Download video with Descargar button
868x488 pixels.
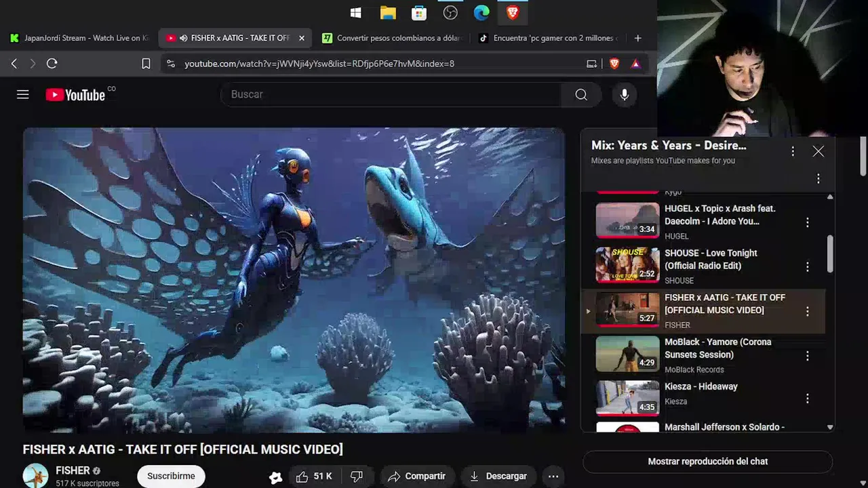498,476
